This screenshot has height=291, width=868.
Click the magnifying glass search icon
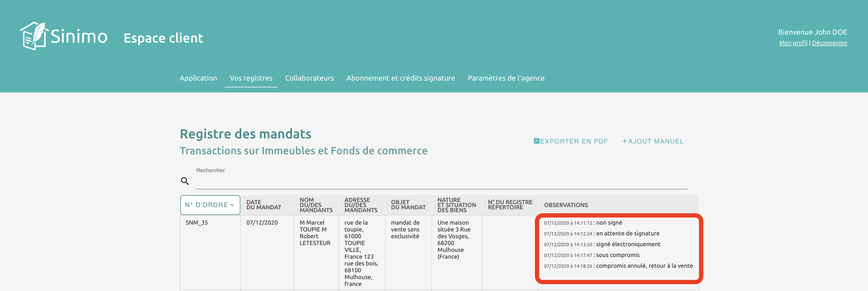click(x=185, y=181)
